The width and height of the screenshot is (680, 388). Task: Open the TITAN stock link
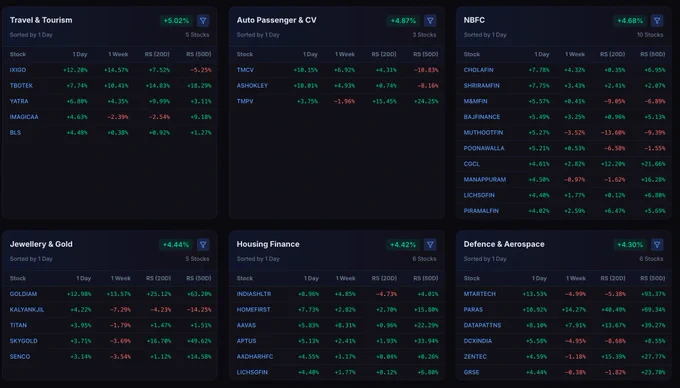tap(18, 325)
